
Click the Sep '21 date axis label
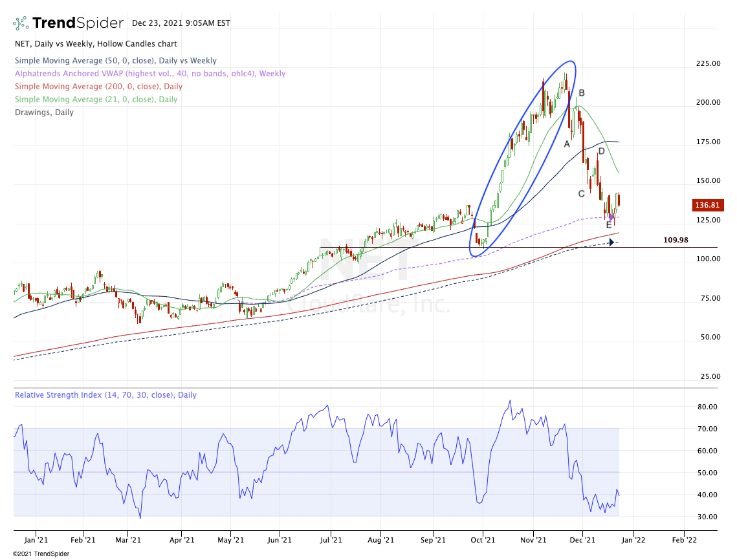(x=433, y=540)
